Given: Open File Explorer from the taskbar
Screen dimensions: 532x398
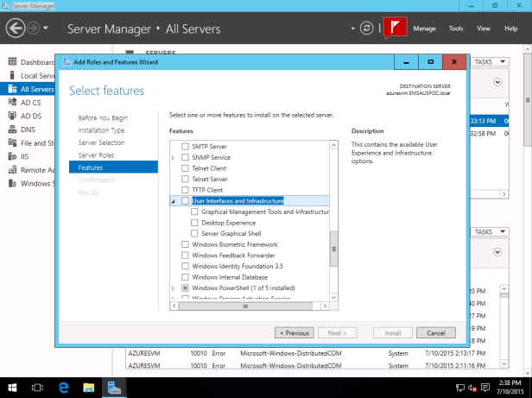Looking at the screenshot, I should click(x=88, y=388).
